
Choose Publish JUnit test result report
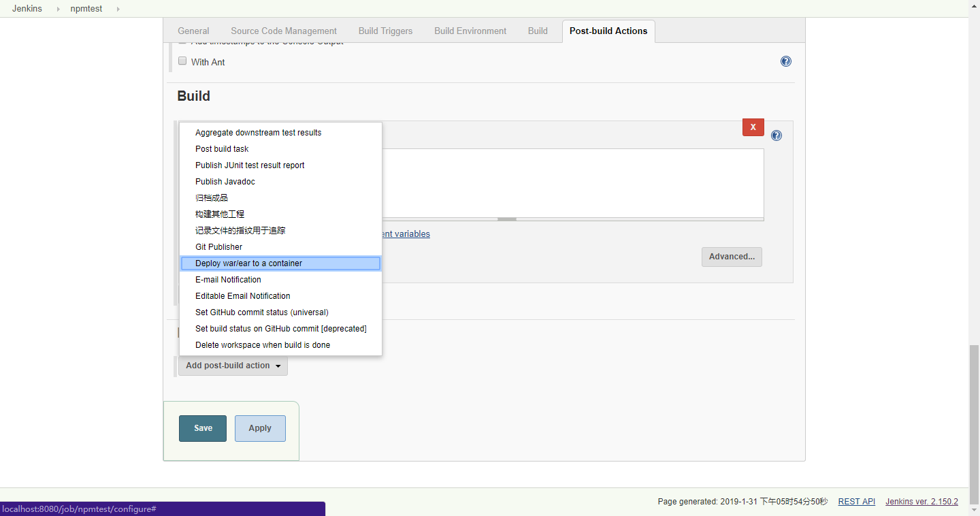(x=250, y=165)
